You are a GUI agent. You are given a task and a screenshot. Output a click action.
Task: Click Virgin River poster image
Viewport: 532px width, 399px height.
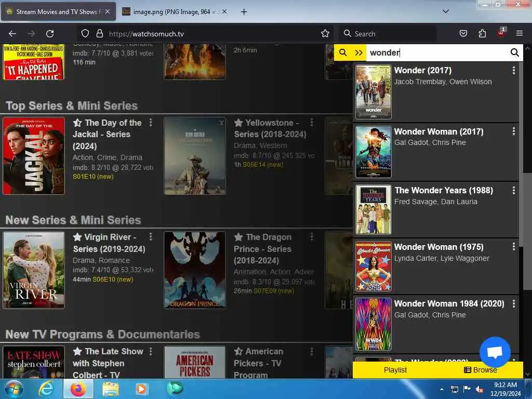(x=34, y=270)
